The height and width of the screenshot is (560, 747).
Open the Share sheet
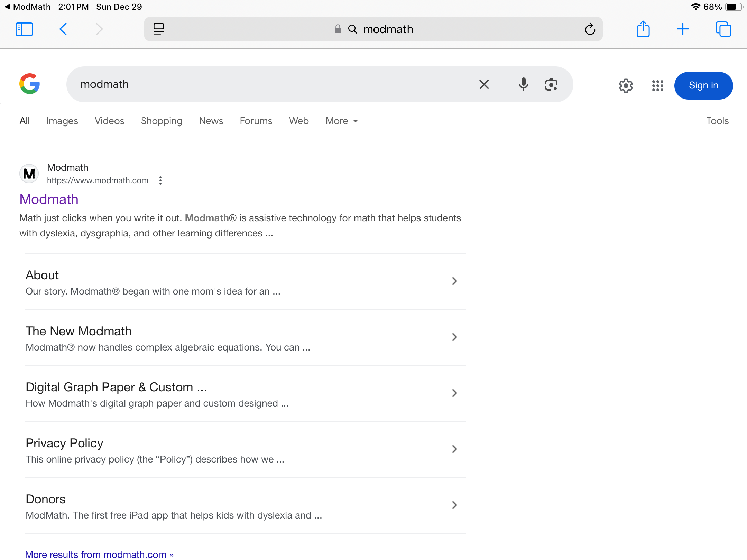coord(643,29)
